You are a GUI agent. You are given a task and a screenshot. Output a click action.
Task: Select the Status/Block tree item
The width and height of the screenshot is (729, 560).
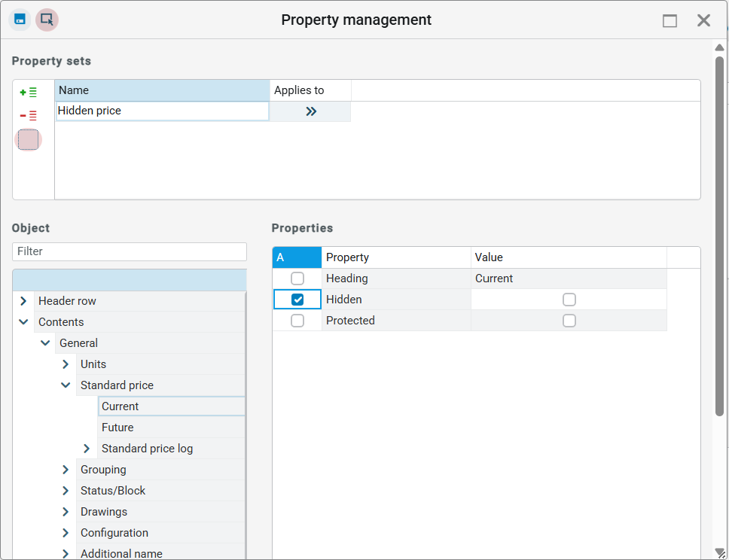tap(160, 491)
